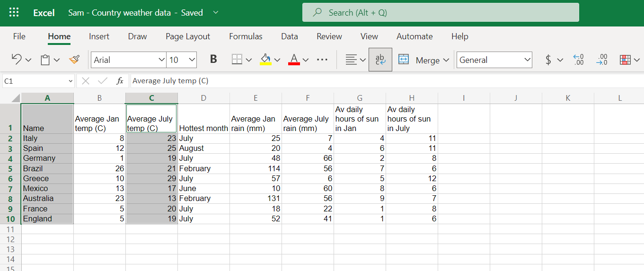This screenshot has width=644, height=271.
Task: Open the font size dropdown
Action: (192, 60)
